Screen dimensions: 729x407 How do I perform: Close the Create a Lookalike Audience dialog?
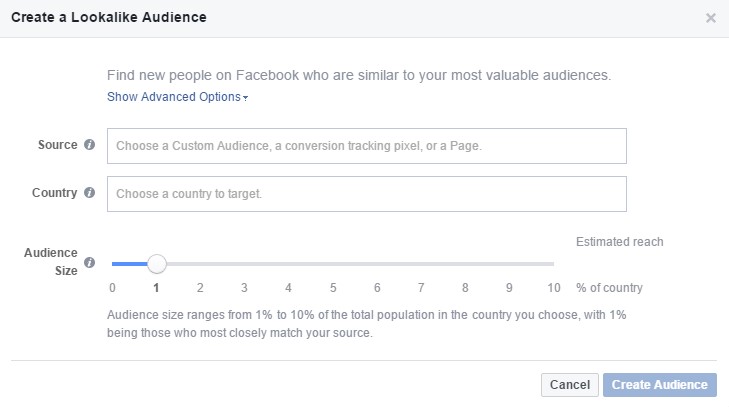coord(710,18)
